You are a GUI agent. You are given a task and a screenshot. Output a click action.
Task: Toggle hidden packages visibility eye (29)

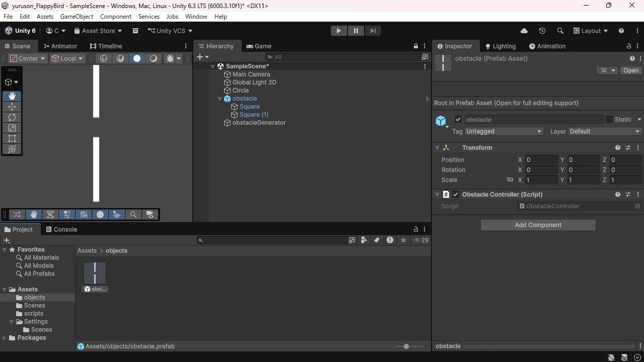[x=421, y=240]
